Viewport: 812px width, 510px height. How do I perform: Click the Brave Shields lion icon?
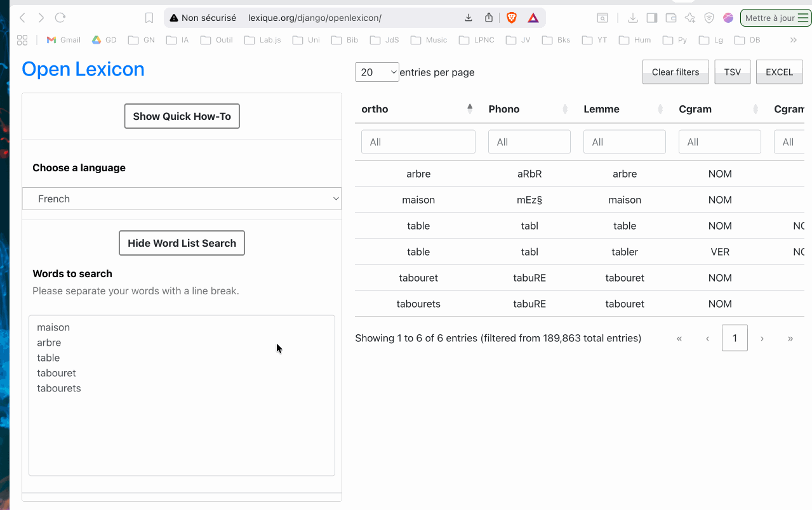[x=511, y=18]
